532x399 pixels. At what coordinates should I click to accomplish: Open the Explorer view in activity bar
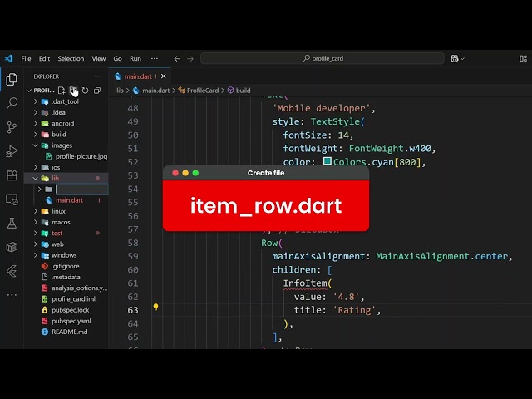click(x=12, y=80)
